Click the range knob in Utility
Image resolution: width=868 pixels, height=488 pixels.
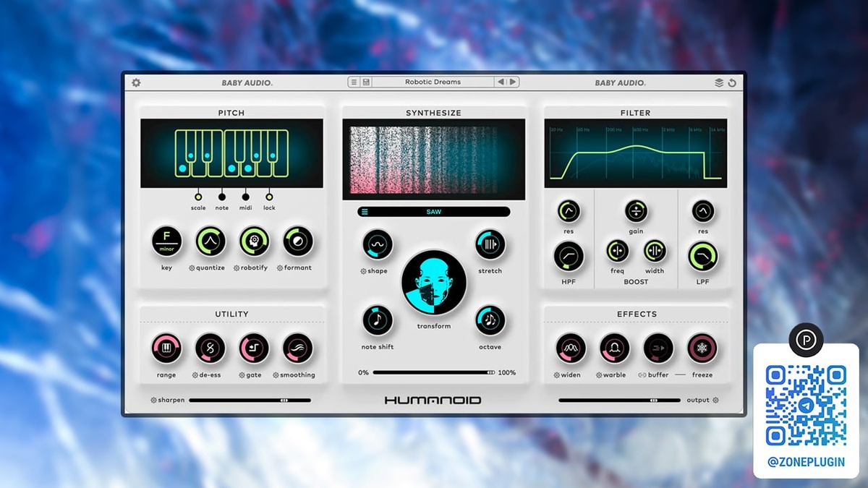coord(166,348)
